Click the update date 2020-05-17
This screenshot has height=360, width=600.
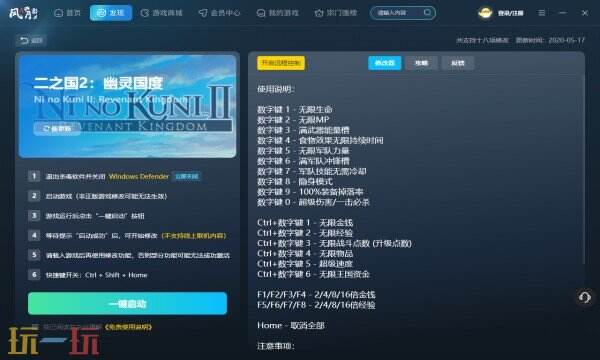567,40
